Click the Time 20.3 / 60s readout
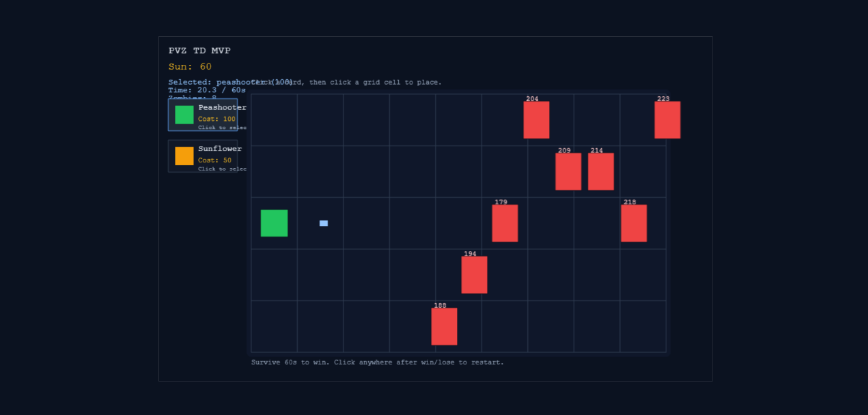This screenshot has height=415, width=868. pos(207,90)
